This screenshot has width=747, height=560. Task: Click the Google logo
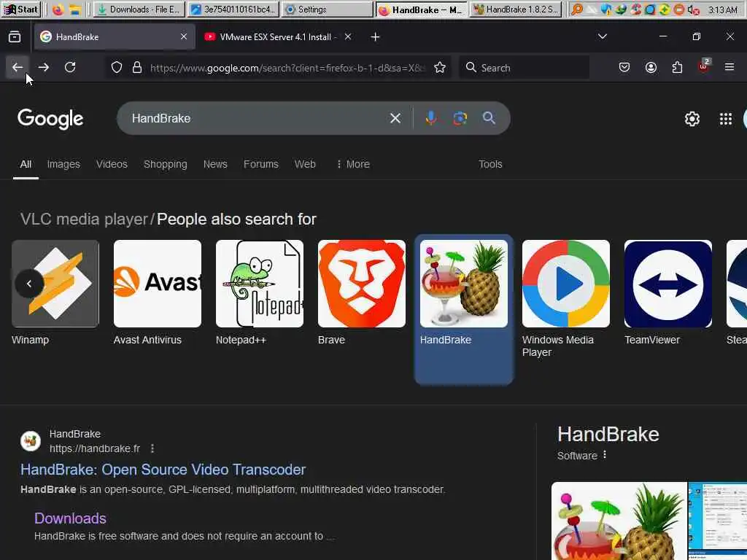click(x=50, y=119)
